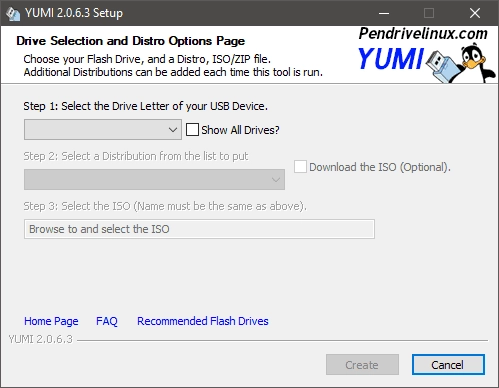Click the Drive Selection and Distro Options heading
The image size is (499, 388).
click(x=130, y=41)
